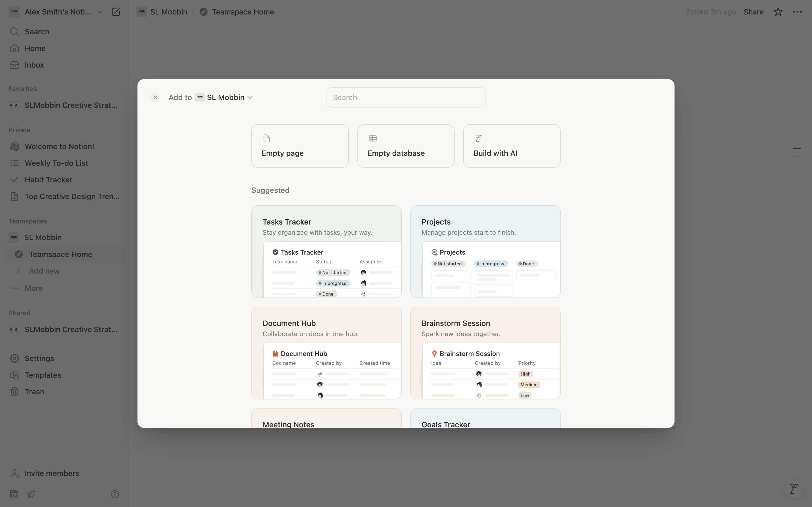The image size is (812, 507).
Task: Select the Tasks Tracker template card
Action: 326,252
